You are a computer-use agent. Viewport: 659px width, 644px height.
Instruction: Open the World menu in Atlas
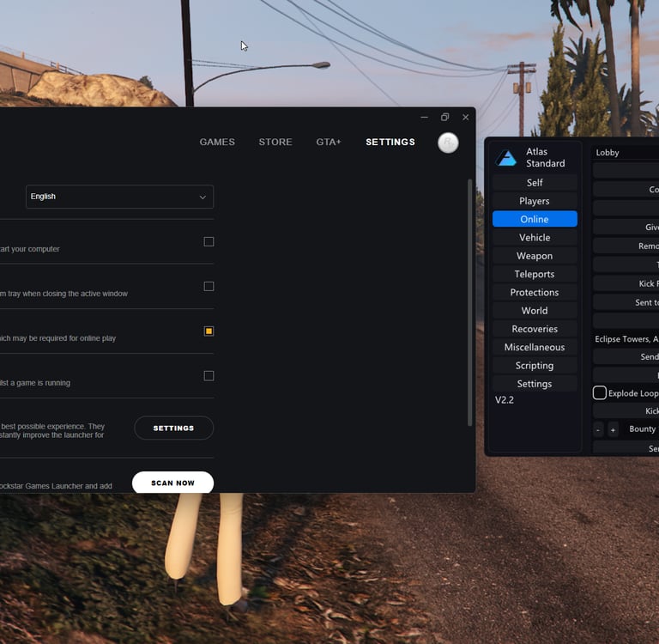(535, 311)
